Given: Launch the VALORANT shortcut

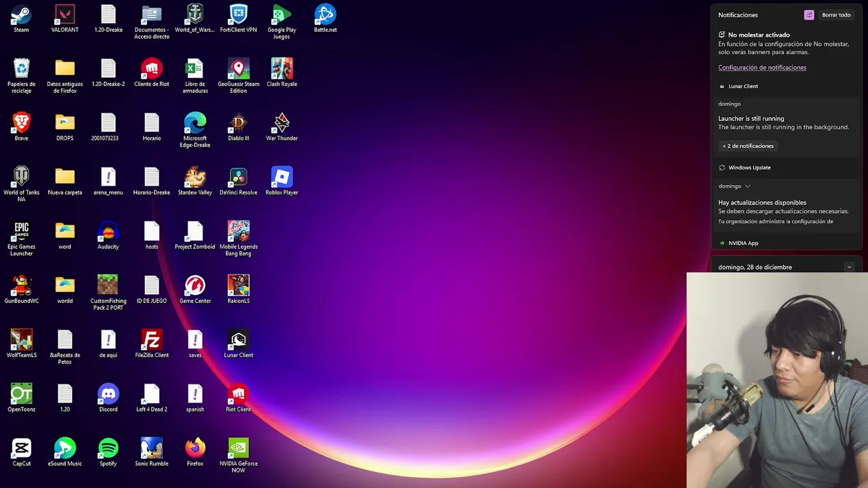Looking at the screenshot, I should click(x=64, y=19).
